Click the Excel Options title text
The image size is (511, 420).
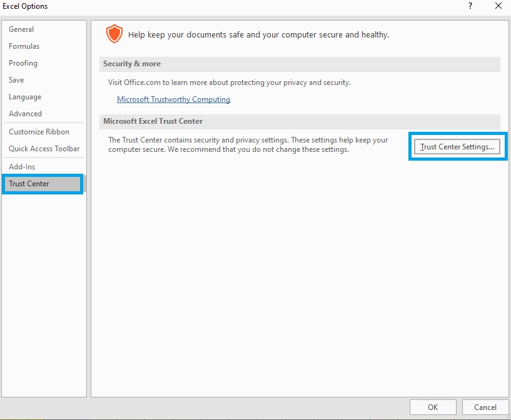[25, 6]
